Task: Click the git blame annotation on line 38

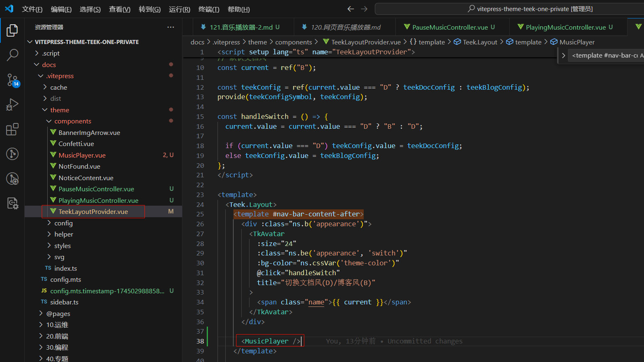Action: pos(394,341)
